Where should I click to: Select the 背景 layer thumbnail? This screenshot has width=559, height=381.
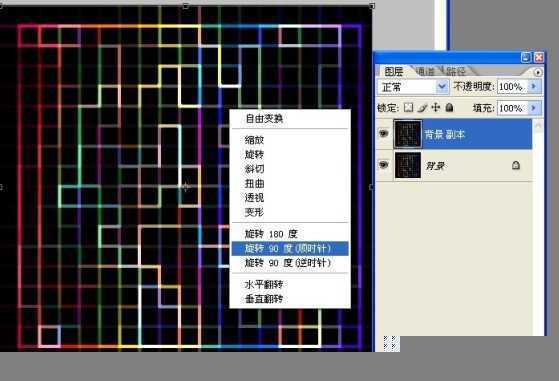click(x=407, y=165)
